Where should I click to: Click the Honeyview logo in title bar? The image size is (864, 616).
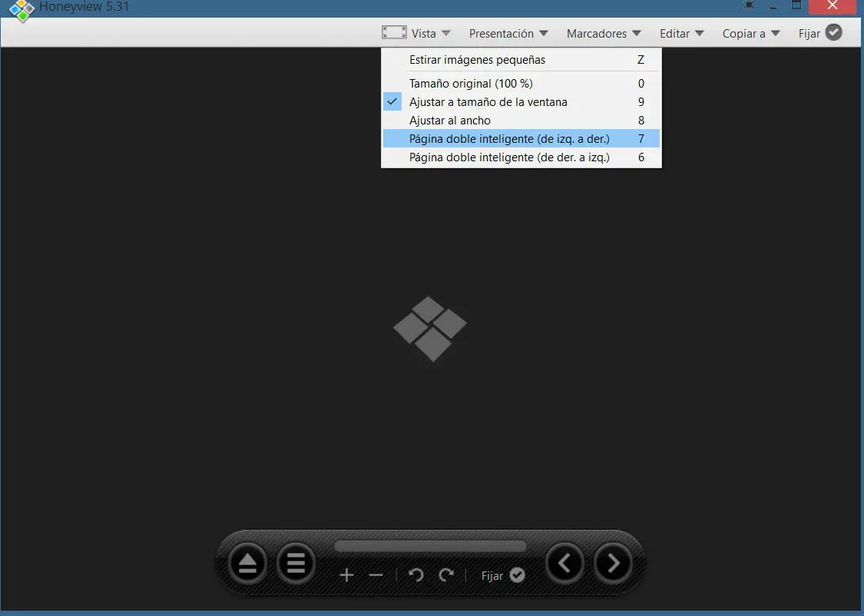[x=22, y=9]
